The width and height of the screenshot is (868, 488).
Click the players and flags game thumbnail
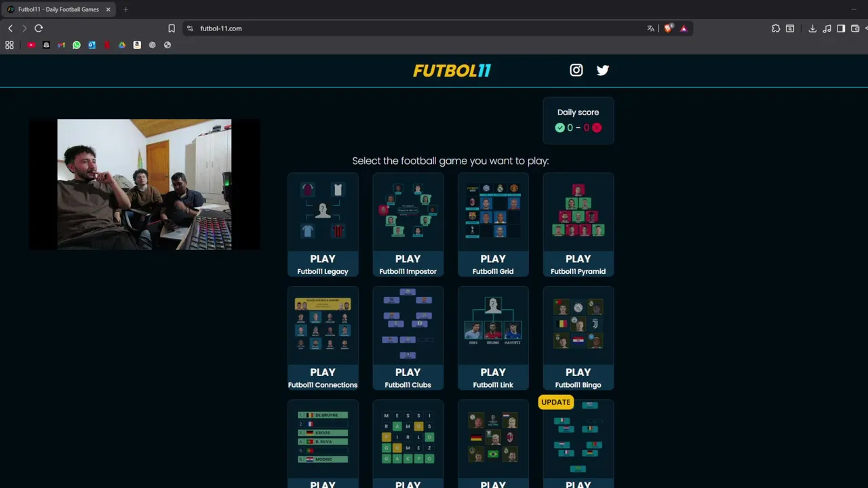pyautogui.click(x=493, y=438)
